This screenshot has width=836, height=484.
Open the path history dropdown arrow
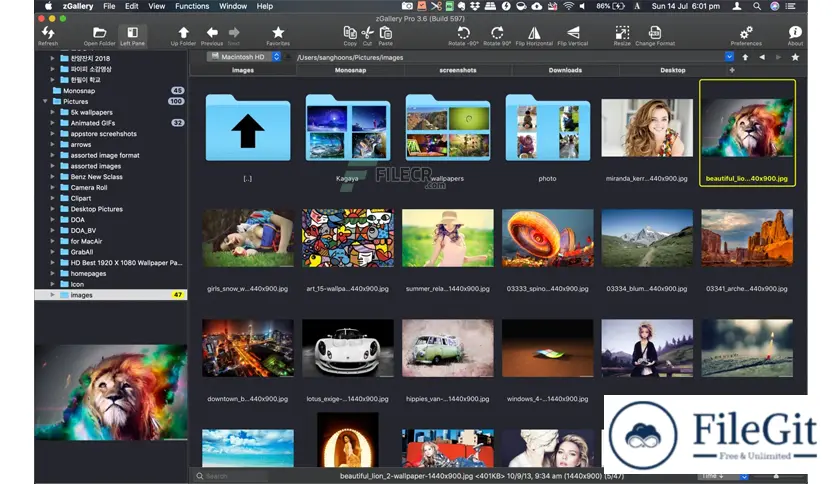729,57
